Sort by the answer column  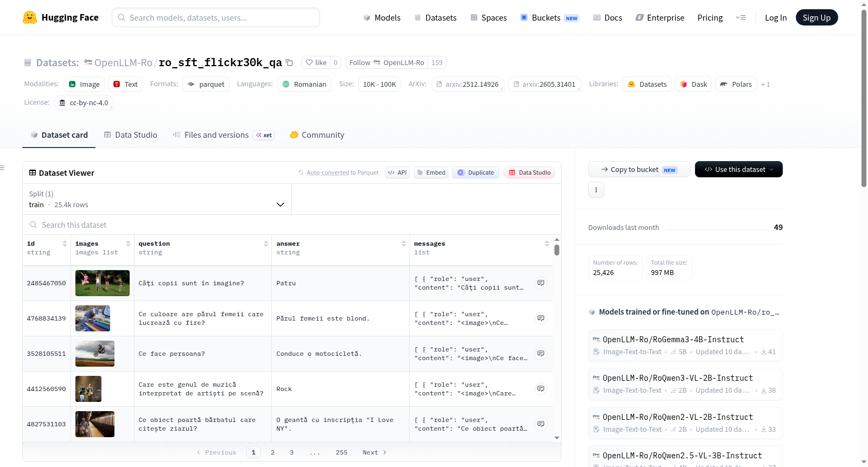404,244
